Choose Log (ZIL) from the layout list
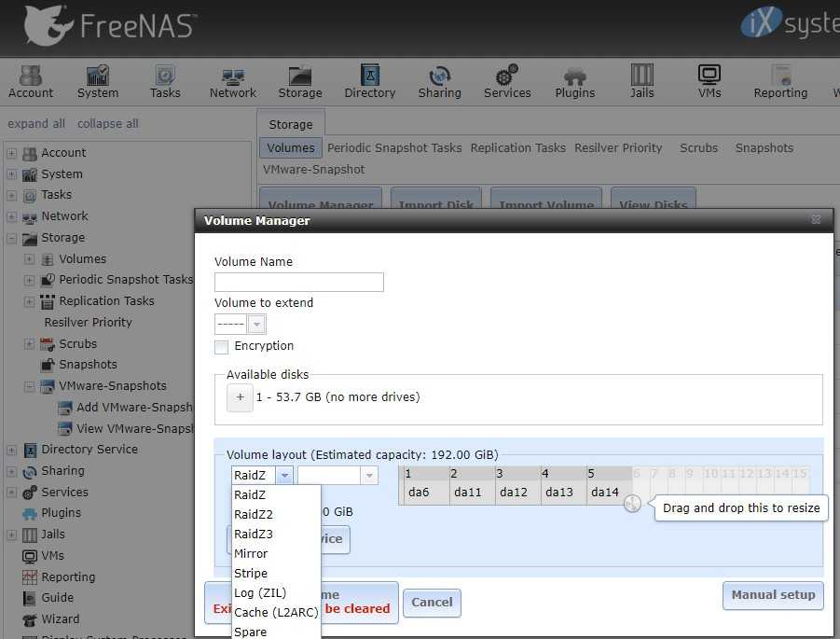 (276, 593)
